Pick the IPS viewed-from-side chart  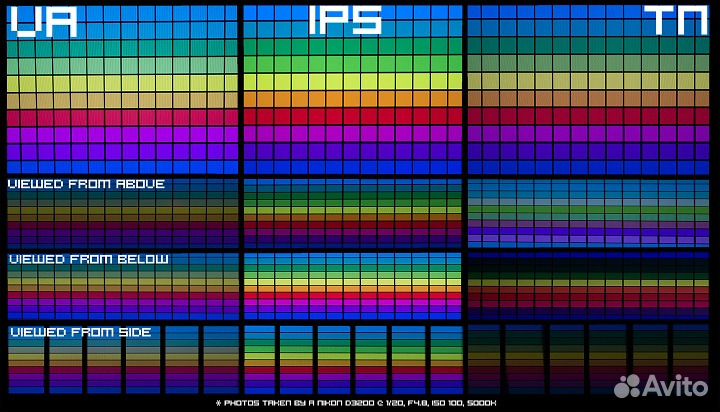pos(352,358)
